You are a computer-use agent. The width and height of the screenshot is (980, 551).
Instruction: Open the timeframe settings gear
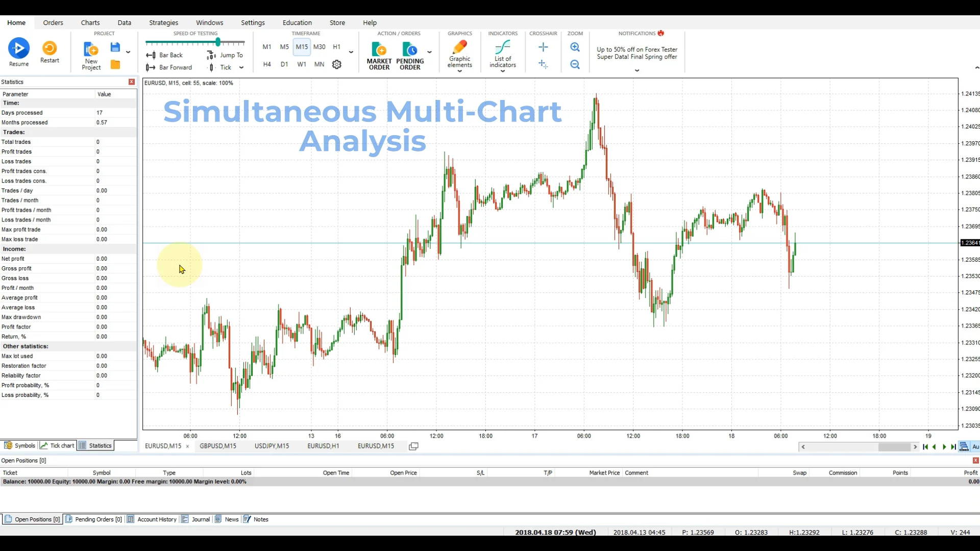pyautogui.click(x=336, y=64)
